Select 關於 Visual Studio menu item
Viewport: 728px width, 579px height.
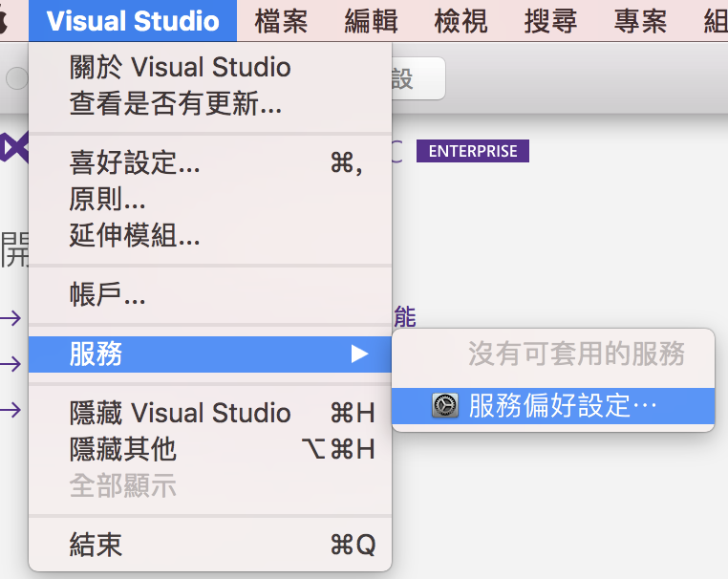point(210,67)
